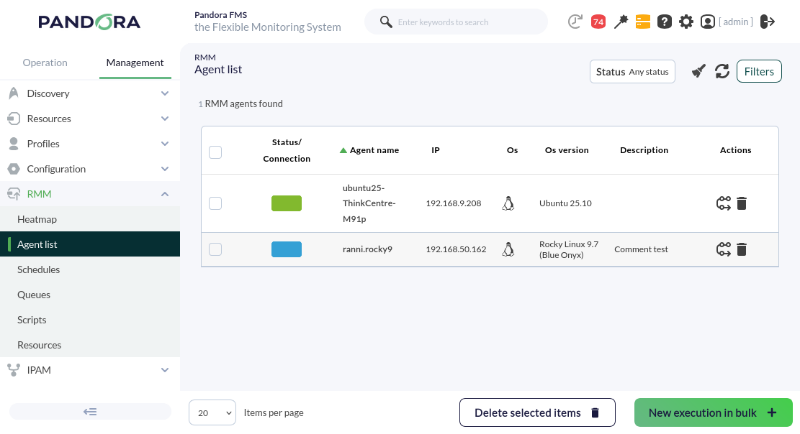Viewport: 800px width, 434px height.
Task: Expand the Profiles menu chevron
Action: tap(165, 144)
